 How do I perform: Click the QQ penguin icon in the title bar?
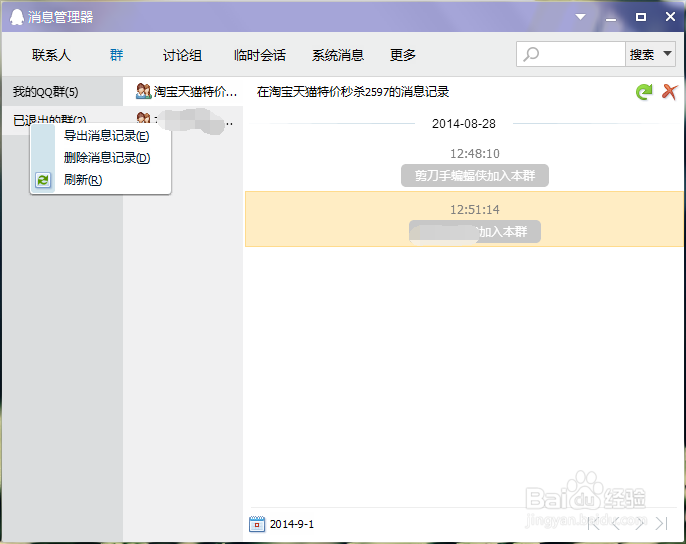click(17, 17)
